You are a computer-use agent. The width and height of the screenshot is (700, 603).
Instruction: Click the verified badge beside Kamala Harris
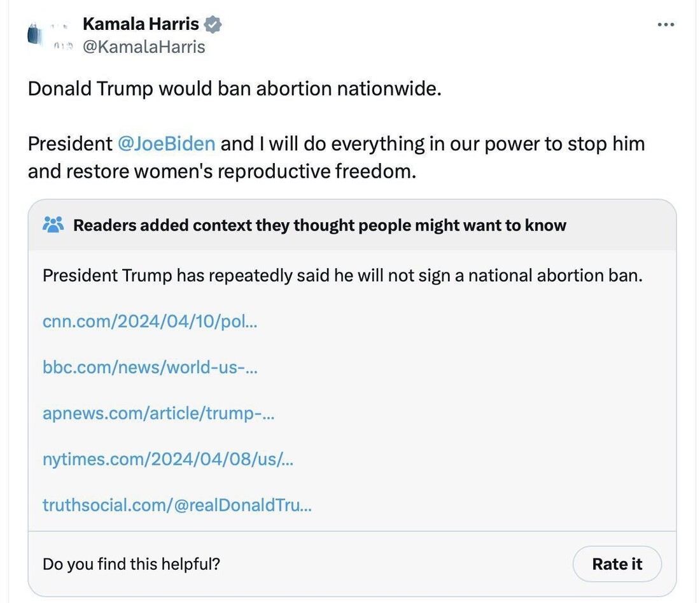(x=213, y=25)
